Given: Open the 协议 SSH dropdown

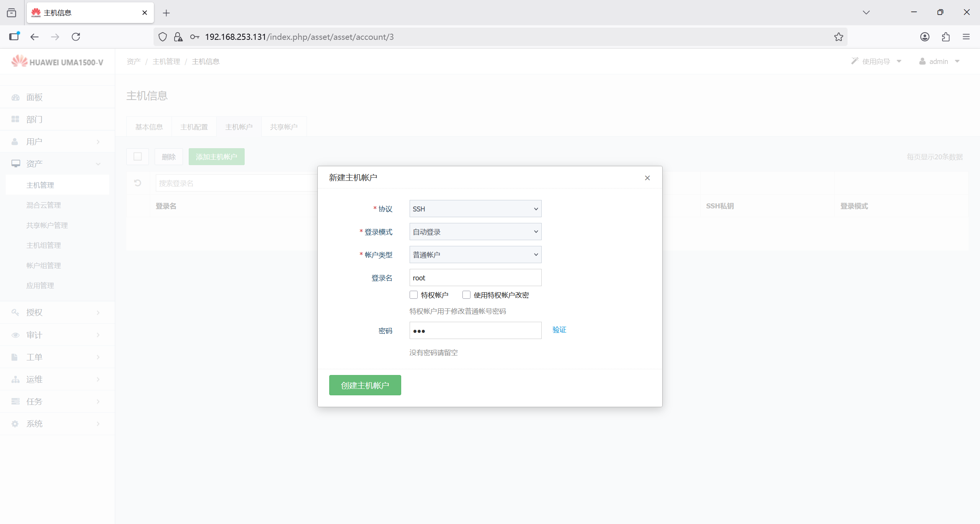Looking at the screenshot, I should pos(475,209).
